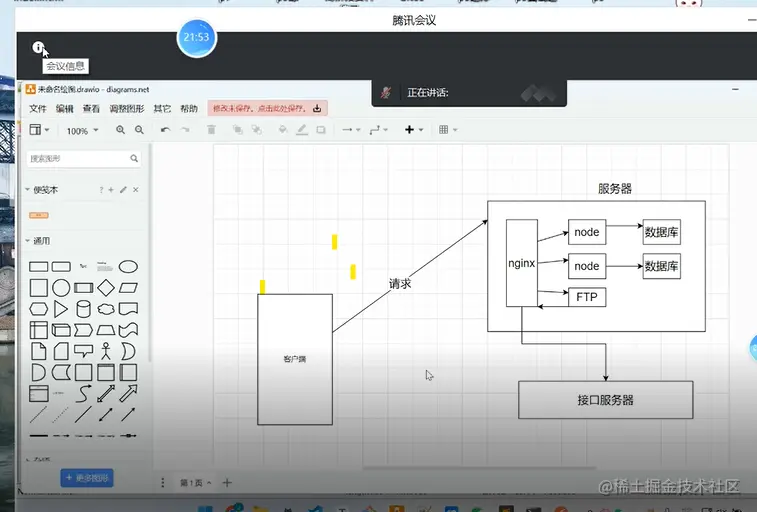757x512 pixels.
Task: Click the search magnifier in shapes panel
Action: click(x=134, y=158)
